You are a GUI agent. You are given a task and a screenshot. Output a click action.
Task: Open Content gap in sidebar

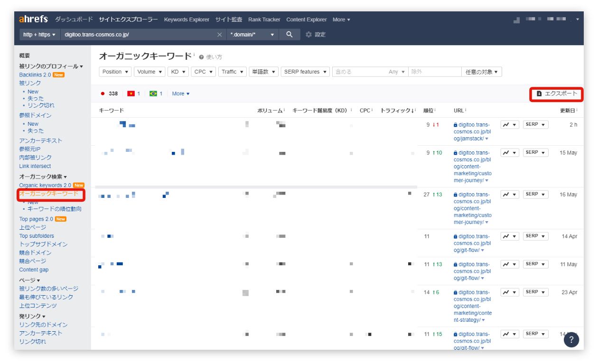(x=34, y=270)
